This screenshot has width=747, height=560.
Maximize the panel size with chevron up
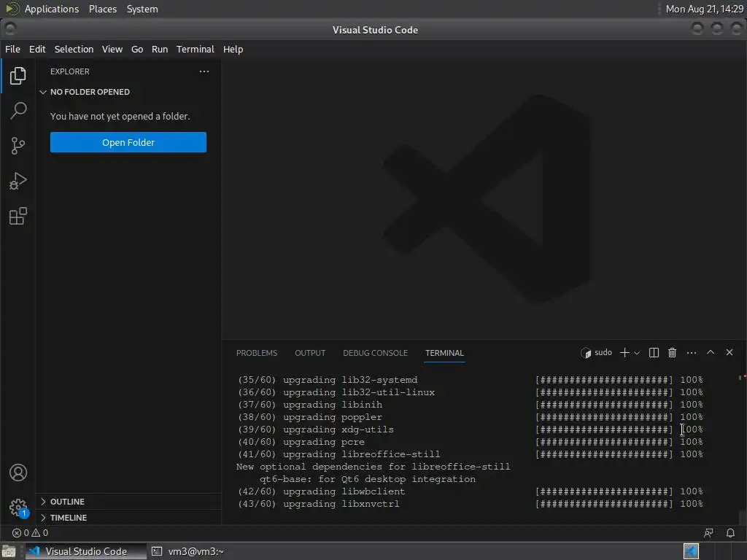click(x=711, y=352)
